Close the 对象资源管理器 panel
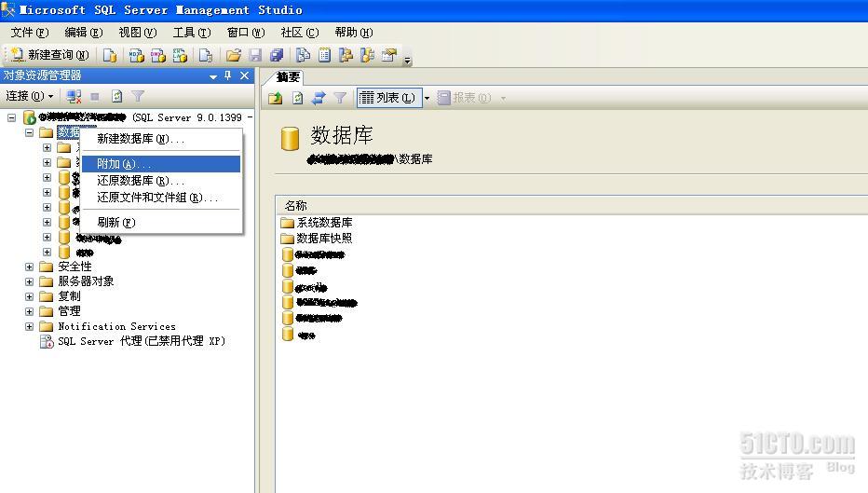 point(244,75)
